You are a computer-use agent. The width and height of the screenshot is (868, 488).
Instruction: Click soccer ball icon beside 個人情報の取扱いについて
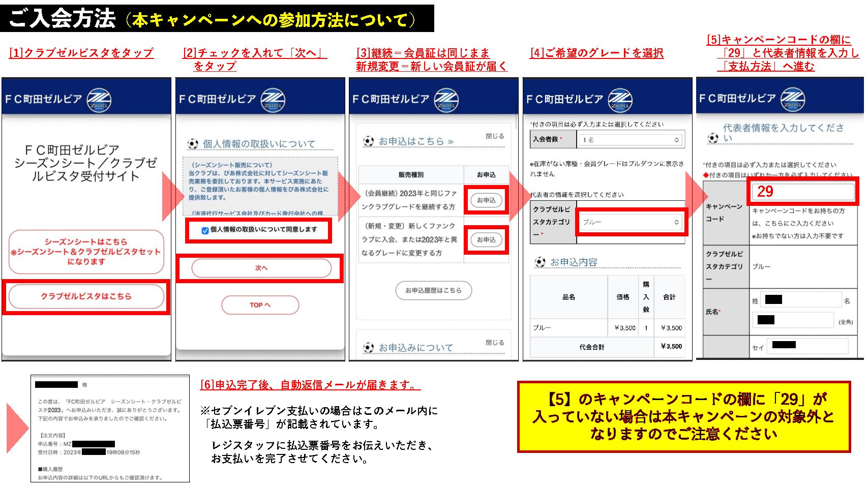pyautogui.click(x=193, y=144)
